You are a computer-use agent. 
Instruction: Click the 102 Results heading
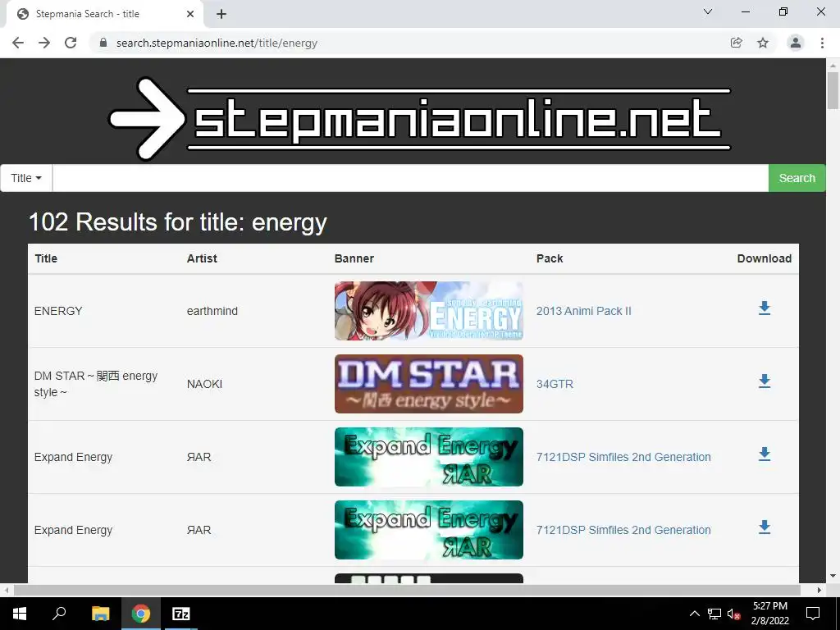(178, 221)
